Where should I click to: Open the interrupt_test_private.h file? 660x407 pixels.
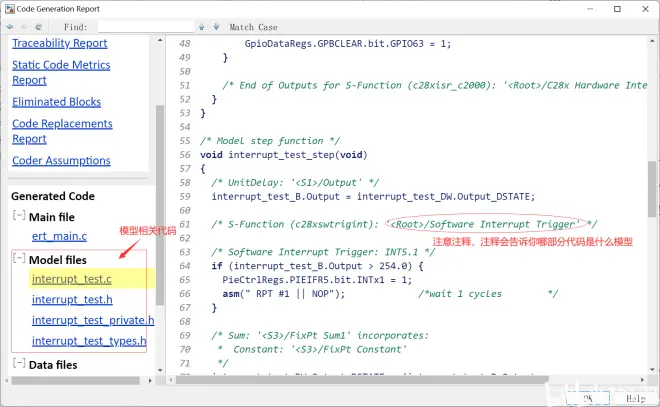pos(93,320)
